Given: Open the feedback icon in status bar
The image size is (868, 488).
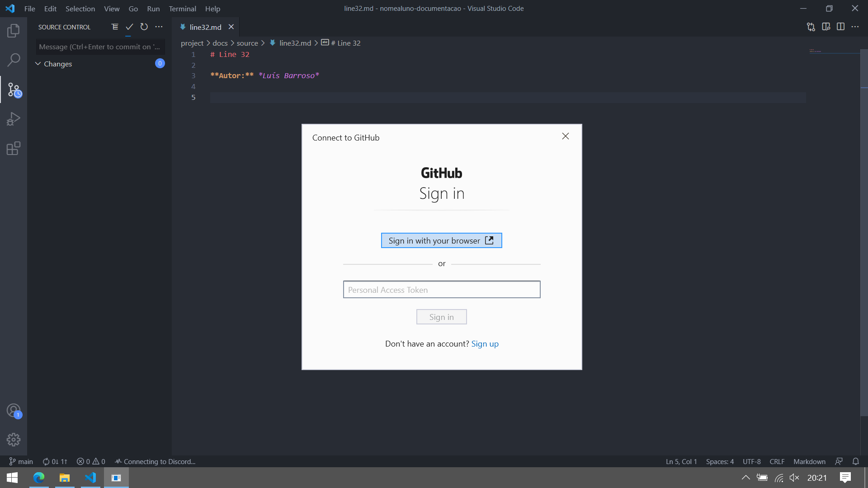Looking at the screenshot, I should 839,461.
